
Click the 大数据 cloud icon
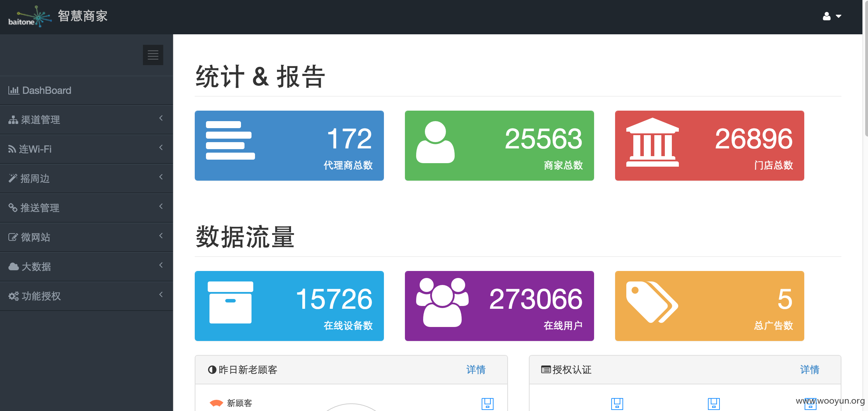14,267
